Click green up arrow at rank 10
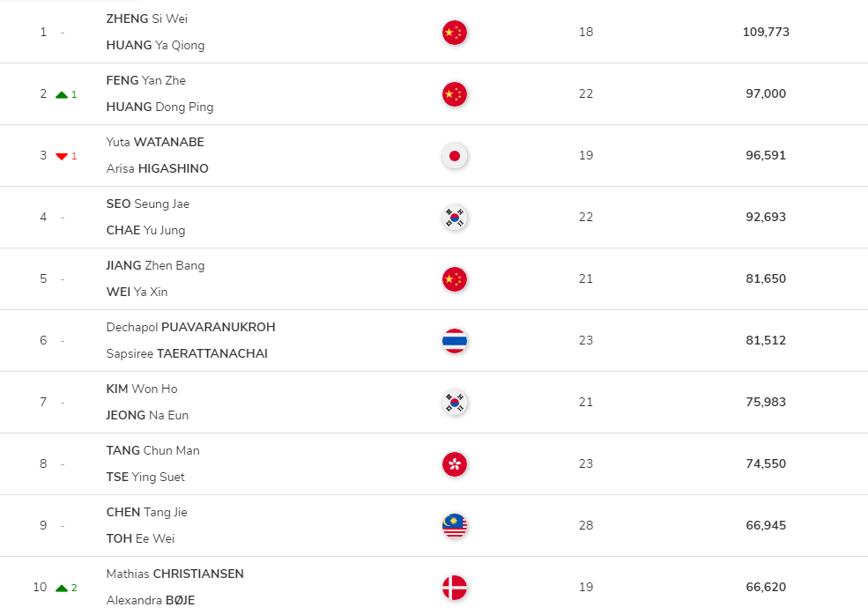The height and width of the screenshot is (615, 868). tap(62, 588)
